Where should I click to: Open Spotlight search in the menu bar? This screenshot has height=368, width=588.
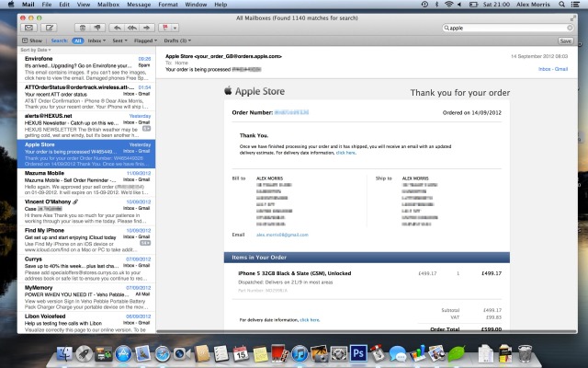(561, 5)
